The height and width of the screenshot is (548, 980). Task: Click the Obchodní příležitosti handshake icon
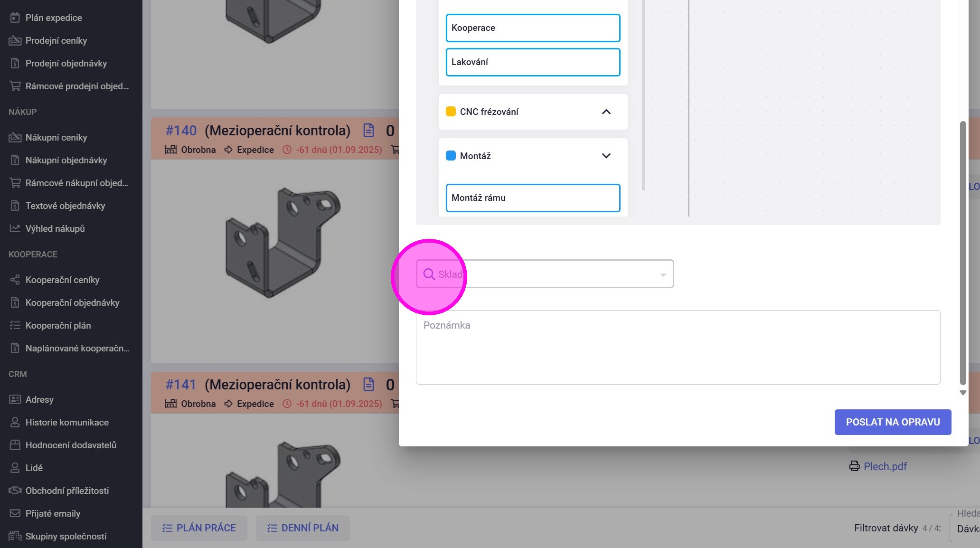click(15, 491)
